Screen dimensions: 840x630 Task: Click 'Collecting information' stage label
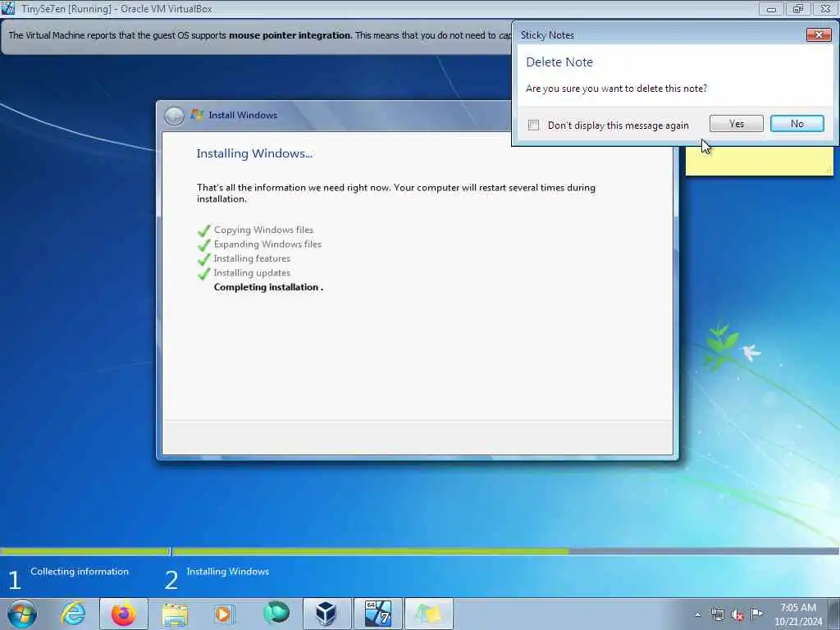(80, 572)
